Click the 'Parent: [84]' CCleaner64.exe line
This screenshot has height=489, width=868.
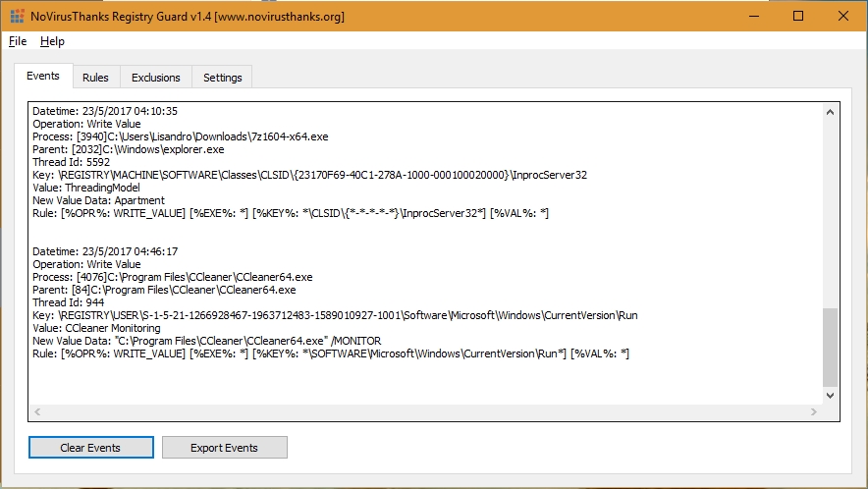click(x=164, y=290)
